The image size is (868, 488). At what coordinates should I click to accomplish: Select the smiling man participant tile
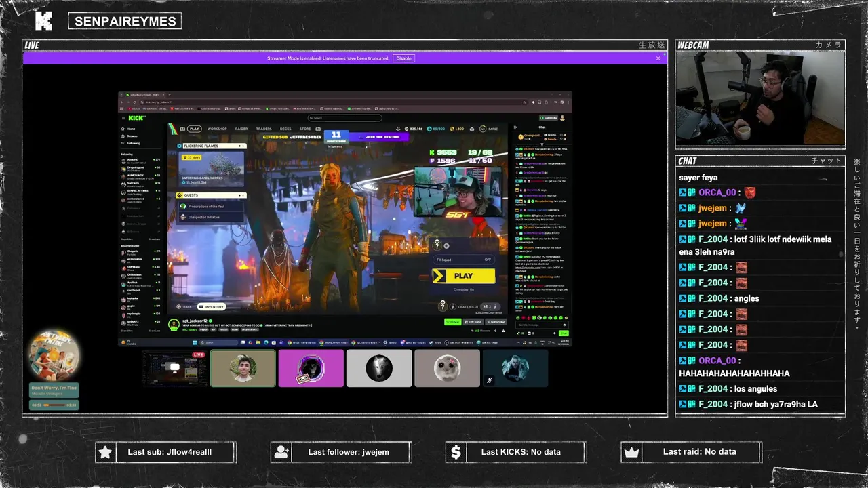243,368
